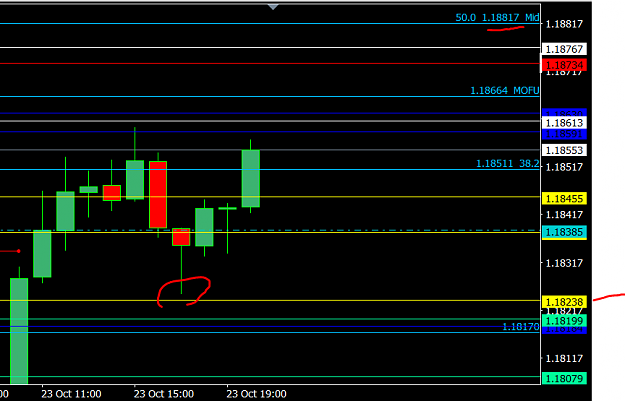Click the white 1.18767 price tag
Screen dimensions: 625x401
pos(564,49)
